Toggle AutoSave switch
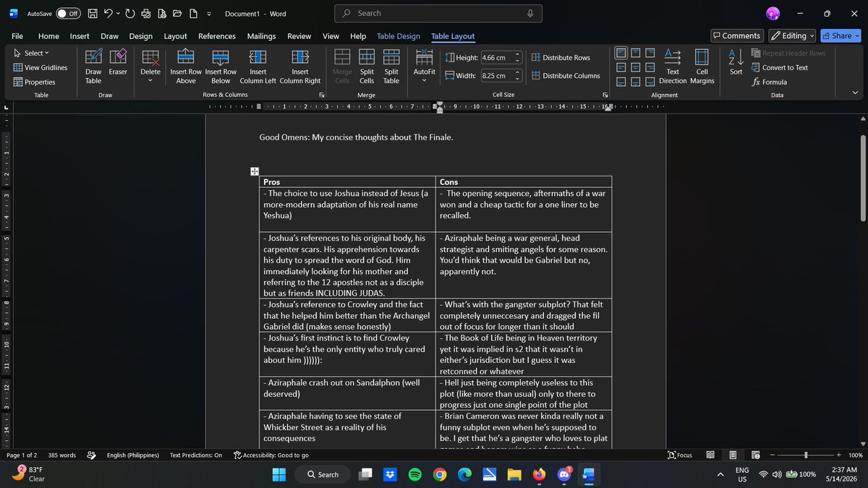868x488 pixels. click(x=68, y=14)
